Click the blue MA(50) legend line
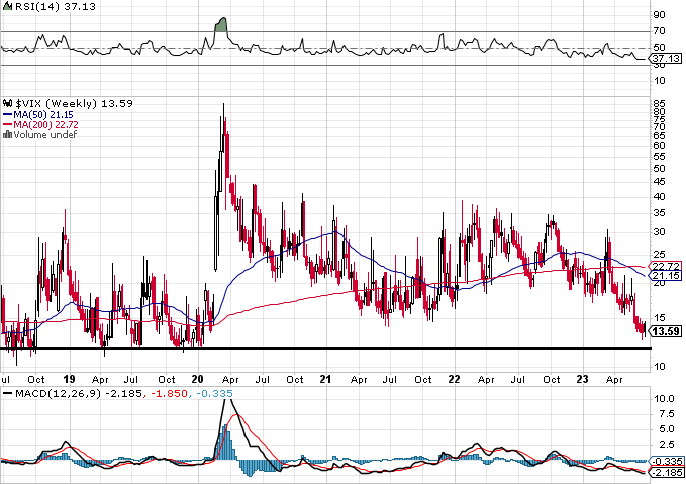Screen dimensions: 686x484 tap(8, 115)
